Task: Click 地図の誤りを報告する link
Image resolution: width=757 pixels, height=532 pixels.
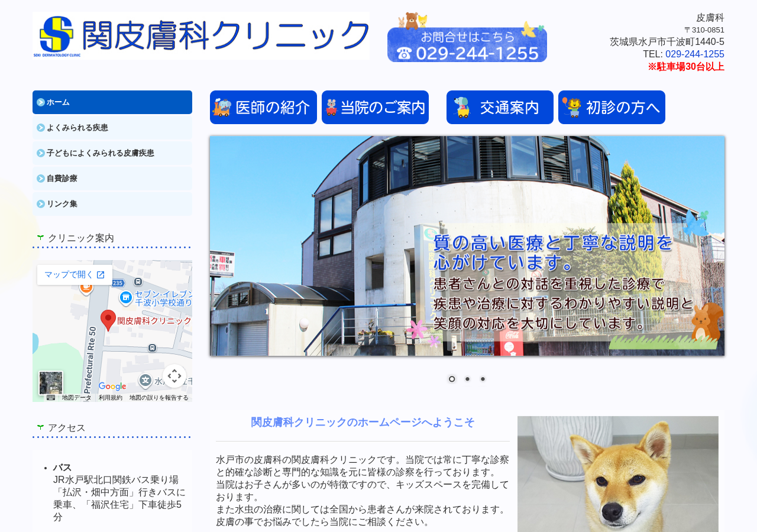Action: click(159, 398)
